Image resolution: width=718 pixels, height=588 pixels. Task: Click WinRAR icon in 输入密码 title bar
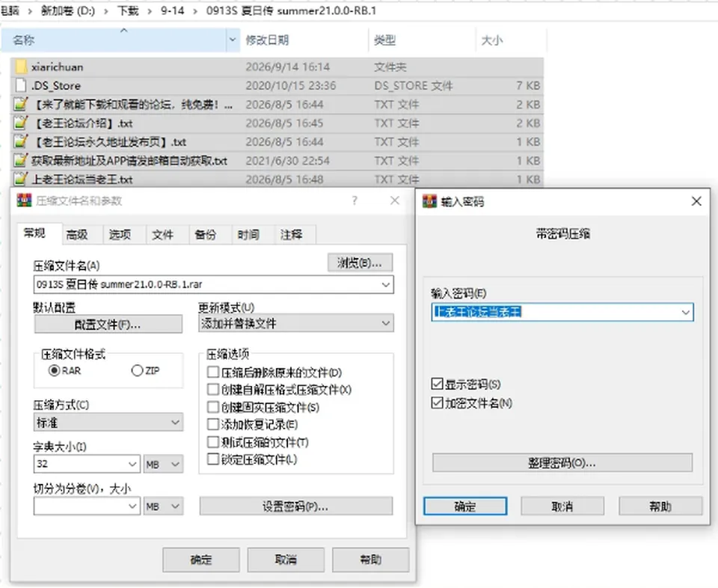(429, 201)
